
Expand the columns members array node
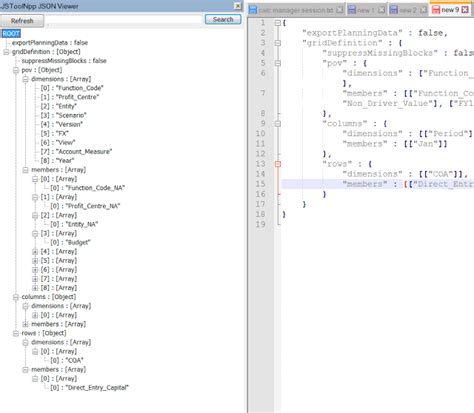(x=25, y=324)
